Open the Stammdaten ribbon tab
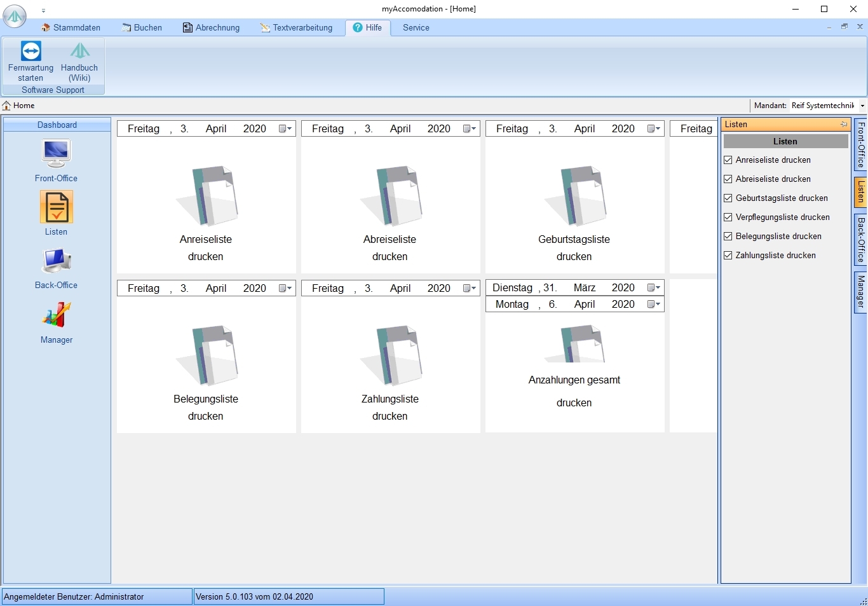868x606 pixels. coord(71,28)
